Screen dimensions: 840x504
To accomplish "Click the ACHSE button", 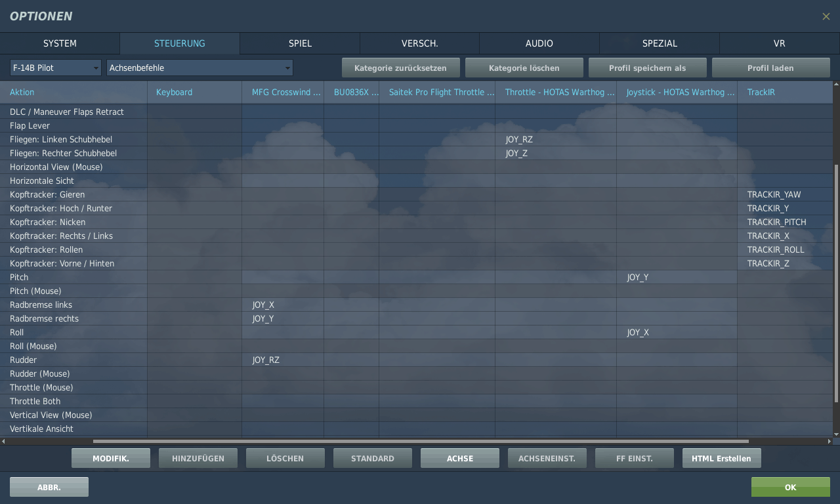I will point(460,458).
